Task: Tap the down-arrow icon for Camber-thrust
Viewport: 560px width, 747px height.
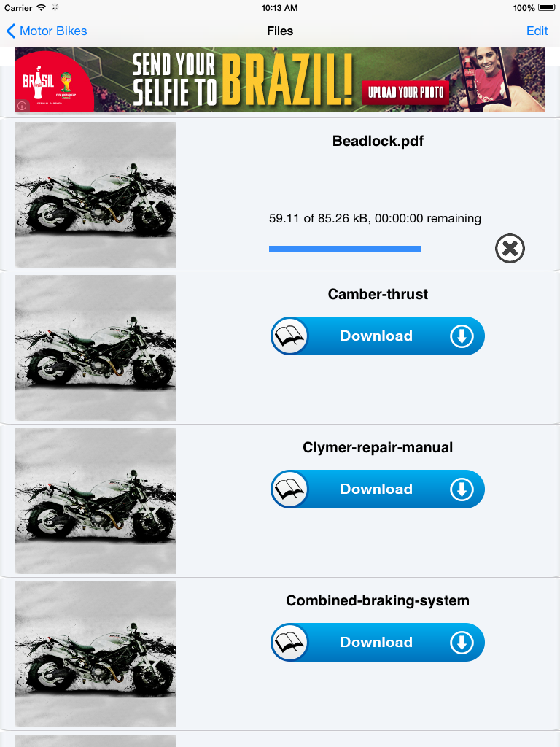Action: click(462, 336)
